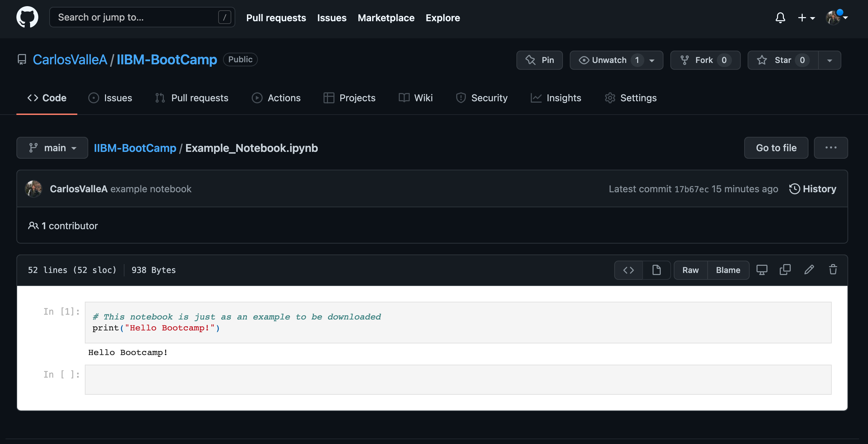Show the rendered notebook file view
This screenshot has width=868, height=444.
(656, 270)
